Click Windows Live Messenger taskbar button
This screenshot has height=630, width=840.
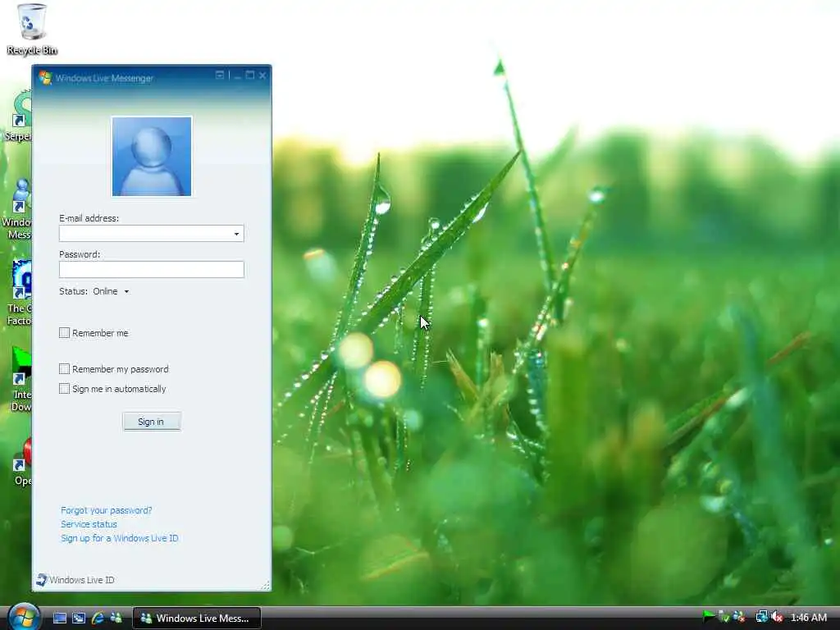coord(197,619)
